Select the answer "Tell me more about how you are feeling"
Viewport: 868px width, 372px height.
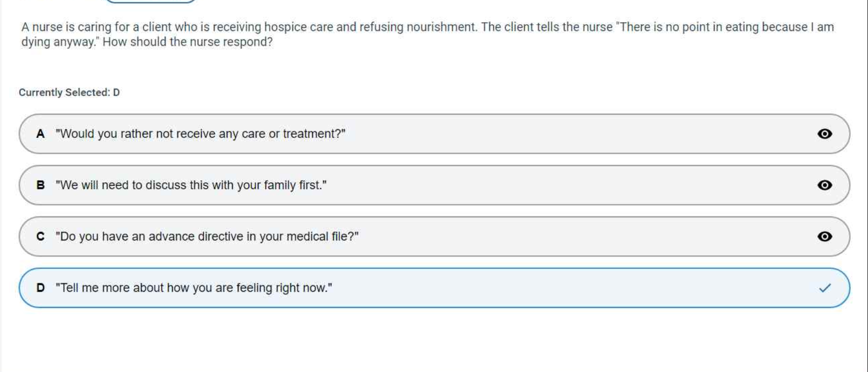coord(194,288)
